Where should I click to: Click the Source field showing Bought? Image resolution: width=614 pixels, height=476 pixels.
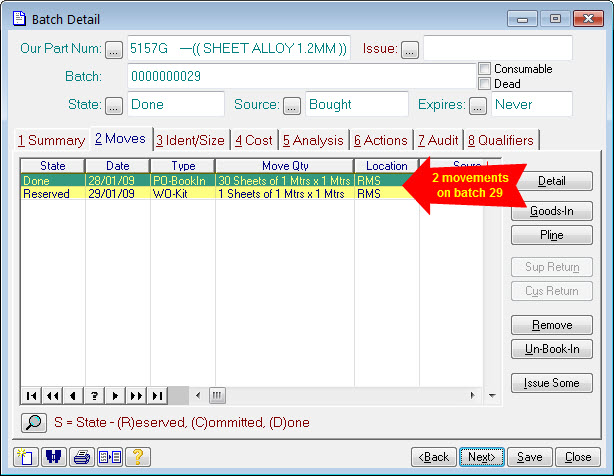[x=357, y=104]
